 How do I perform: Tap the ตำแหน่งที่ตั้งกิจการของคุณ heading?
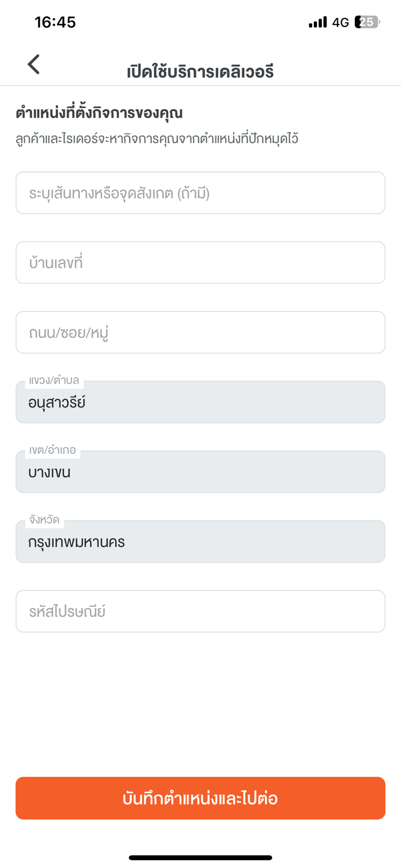click(99, 113)
